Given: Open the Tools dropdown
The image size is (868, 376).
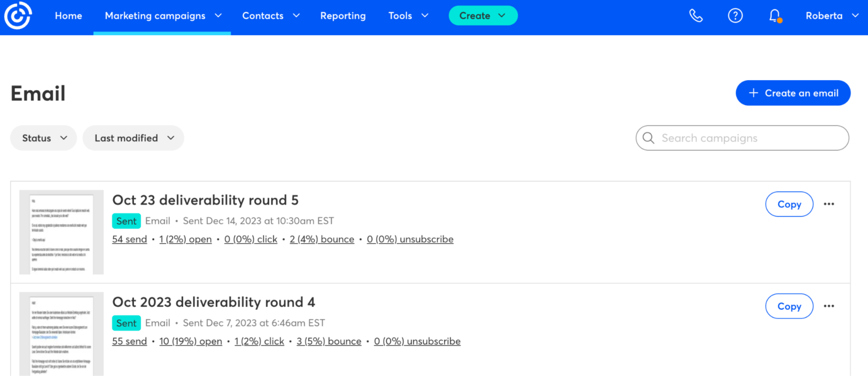Looking at the screenshot, I should point(408,15).
